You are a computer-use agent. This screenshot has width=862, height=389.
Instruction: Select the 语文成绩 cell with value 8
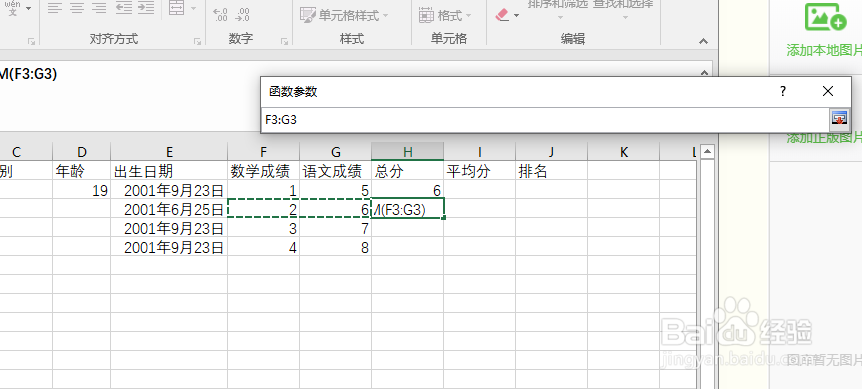335,247
